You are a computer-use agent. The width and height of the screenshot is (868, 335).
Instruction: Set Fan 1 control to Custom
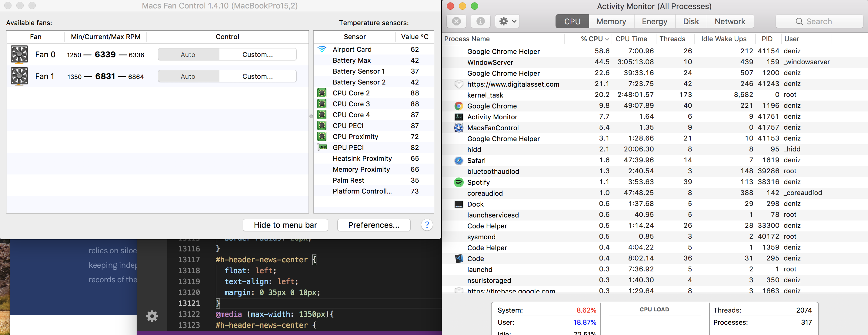pyautogui.click(x=257, y=76)
